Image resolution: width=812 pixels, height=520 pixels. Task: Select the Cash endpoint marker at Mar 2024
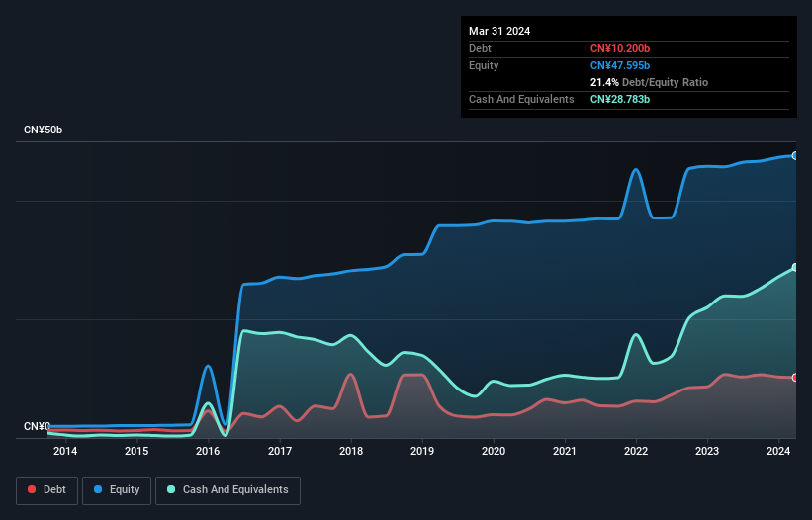click(x=795, y=268)
